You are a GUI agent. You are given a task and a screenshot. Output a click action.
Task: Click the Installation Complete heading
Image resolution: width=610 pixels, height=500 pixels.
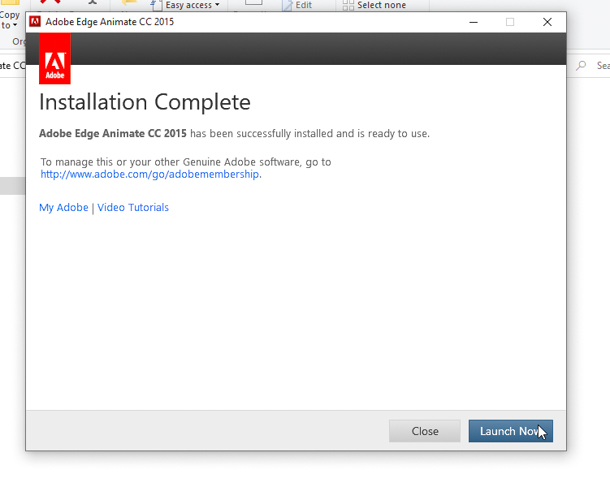pos(145,102)
